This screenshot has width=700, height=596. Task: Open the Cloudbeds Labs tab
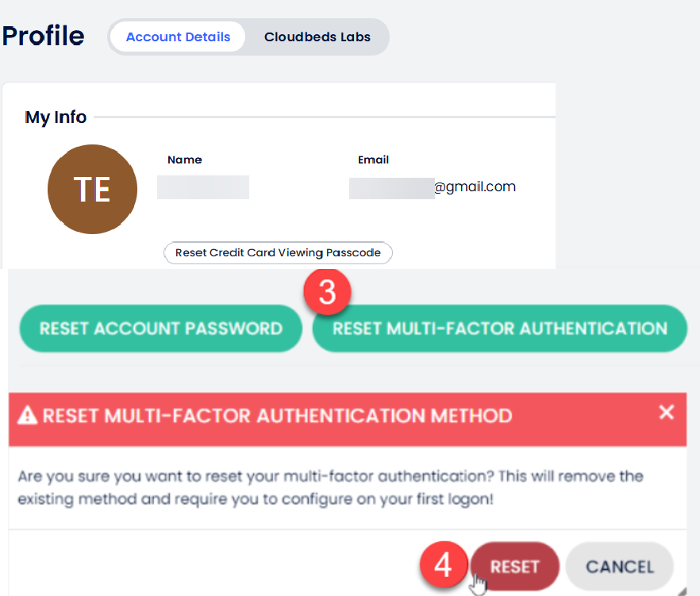(317, 37)
